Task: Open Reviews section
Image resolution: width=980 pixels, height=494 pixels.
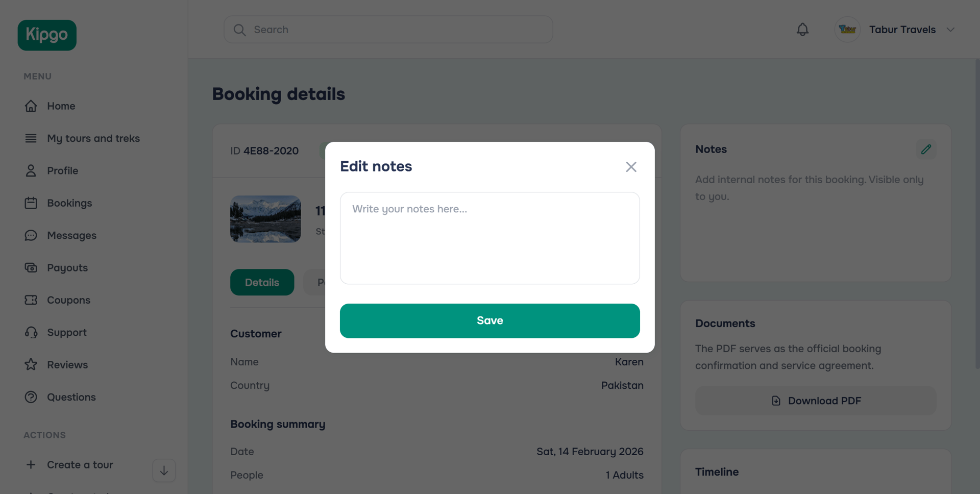Action: (x=67, y=365)
